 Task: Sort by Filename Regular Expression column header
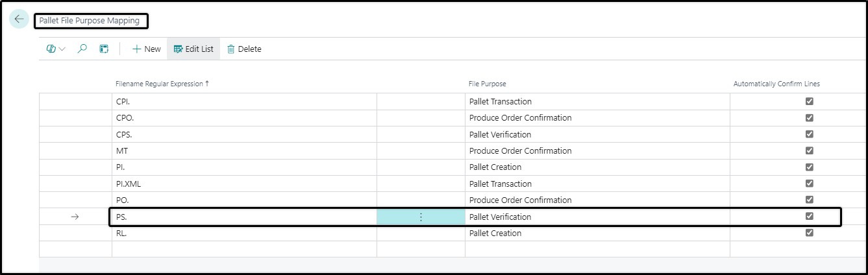click(162, 84)
